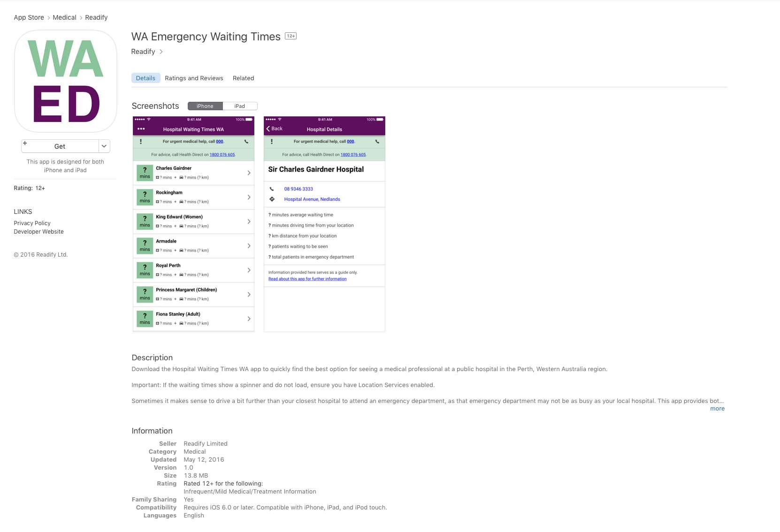Screen dimensions: 780x532
Task: Open the App Store breadcrumb
Action: pos(29,17)
